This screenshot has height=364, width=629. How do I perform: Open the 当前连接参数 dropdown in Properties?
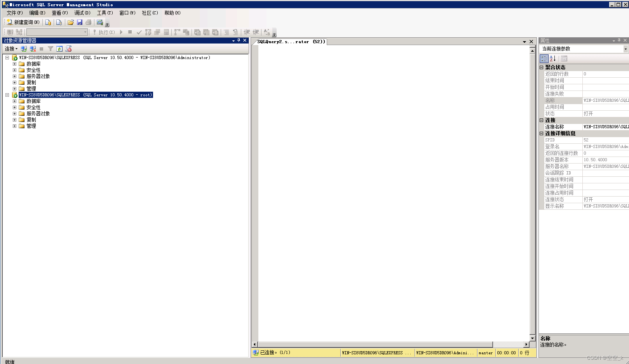coord(626,49)
